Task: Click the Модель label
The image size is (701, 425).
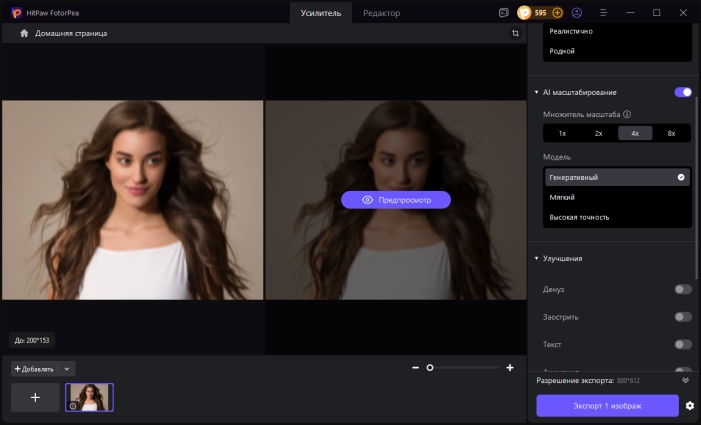Action: (x=557, y=157)
